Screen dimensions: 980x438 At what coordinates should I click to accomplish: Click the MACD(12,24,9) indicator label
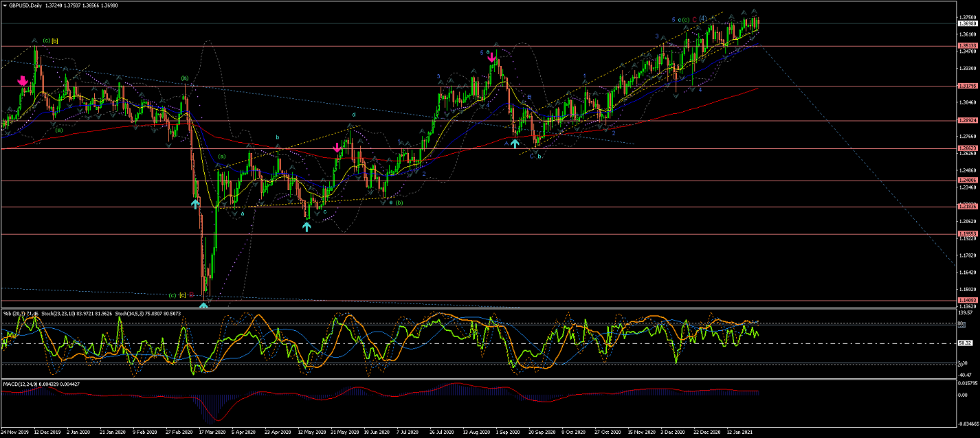coord(21,382)
